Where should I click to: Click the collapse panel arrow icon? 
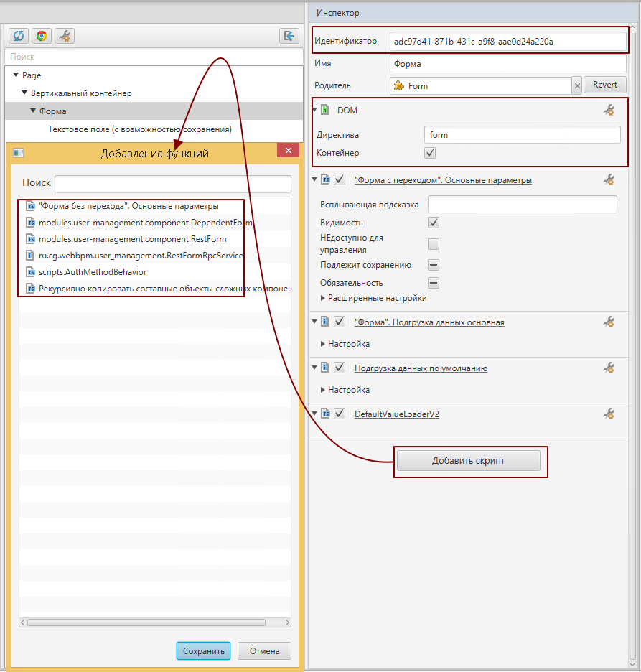coord(289,36)
